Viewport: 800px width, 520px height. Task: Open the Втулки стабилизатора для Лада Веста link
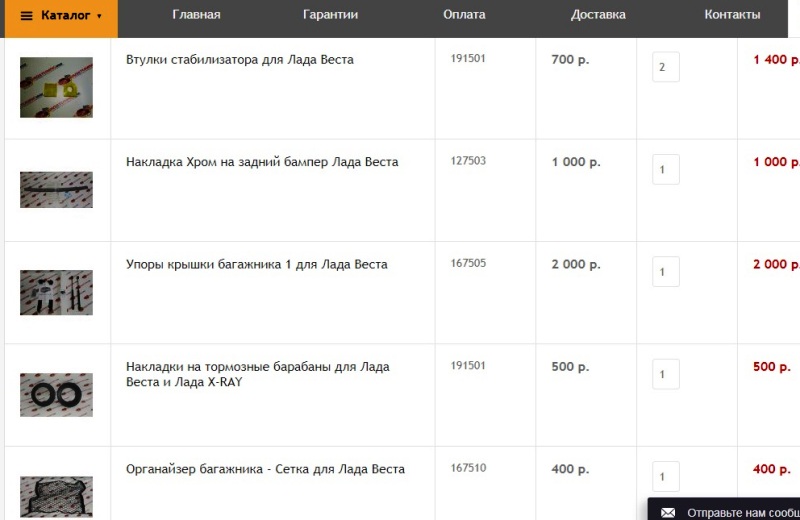[x=240, y=60]
